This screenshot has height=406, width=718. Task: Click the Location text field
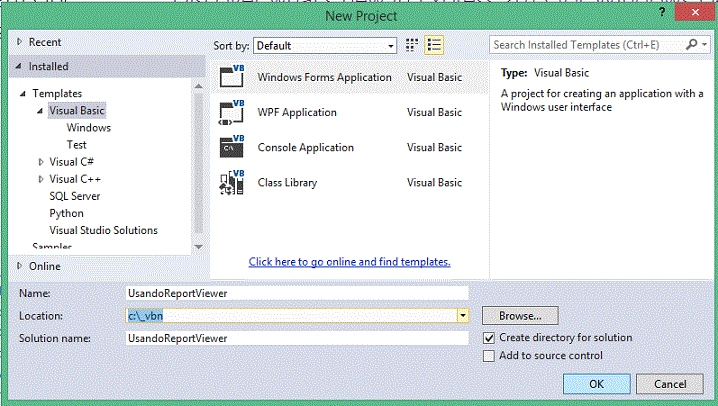[291, 315]
